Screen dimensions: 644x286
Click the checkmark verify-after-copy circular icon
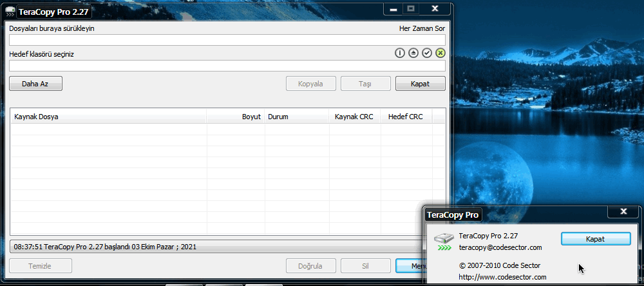427,53
